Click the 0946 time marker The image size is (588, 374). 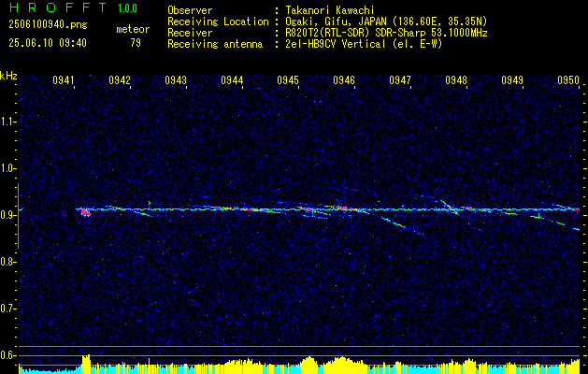tap(344, 80)
